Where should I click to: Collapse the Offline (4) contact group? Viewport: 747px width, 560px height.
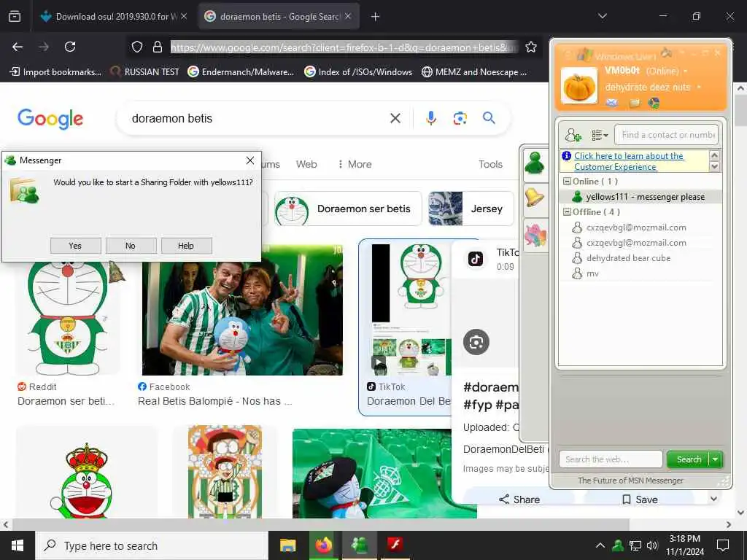pos(566,212)
